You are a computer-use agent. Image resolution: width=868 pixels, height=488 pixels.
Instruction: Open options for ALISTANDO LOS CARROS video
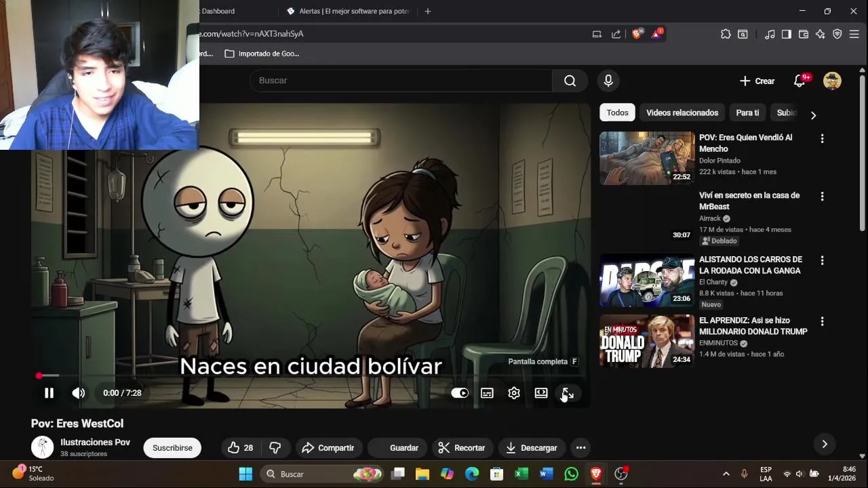[x=822, y=260]
